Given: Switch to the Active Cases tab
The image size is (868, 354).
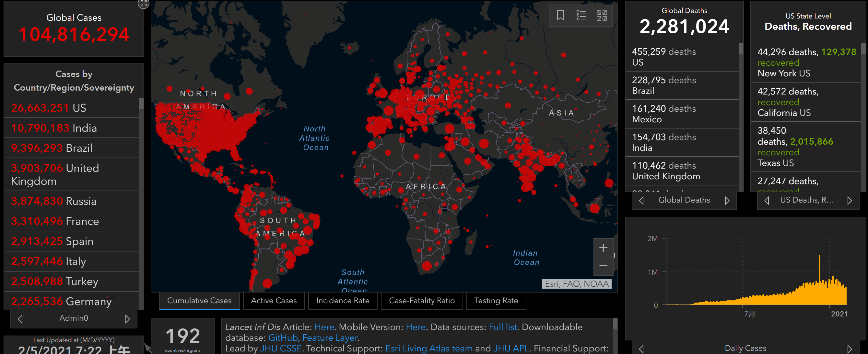Looking at the screenshot, I should [x=274, y=301].
